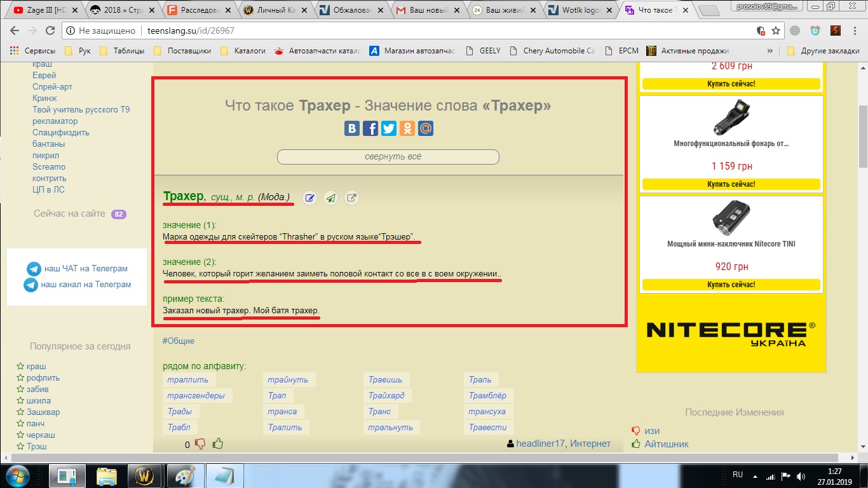Share the page on VKontakte
Image resolution: width=868 pixels, height=488 pixels.
coord(352,128)
